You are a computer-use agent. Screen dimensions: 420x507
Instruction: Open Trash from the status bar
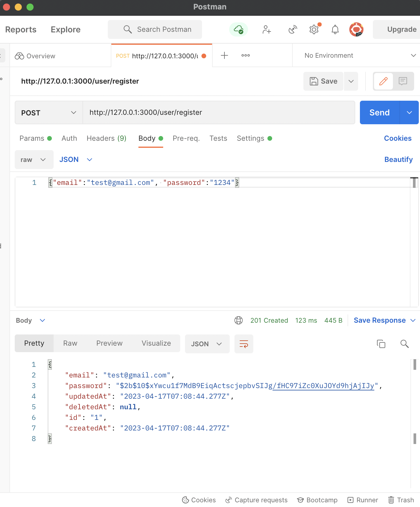point(401,500)
